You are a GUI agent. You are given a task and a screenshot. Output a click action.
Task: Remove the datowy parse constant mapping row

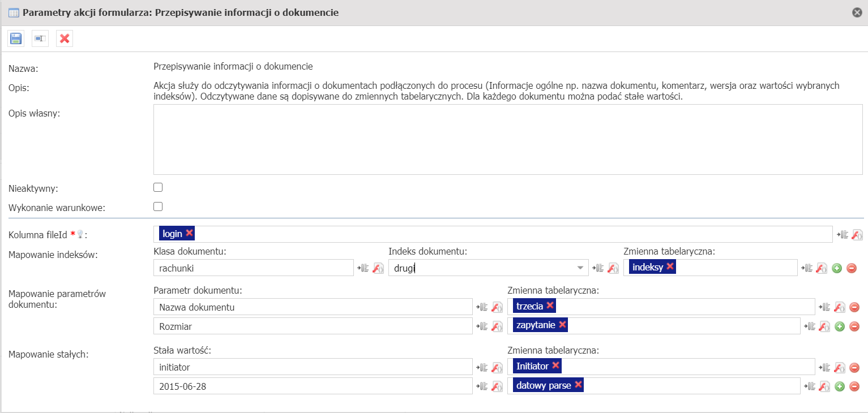[855, 387]
